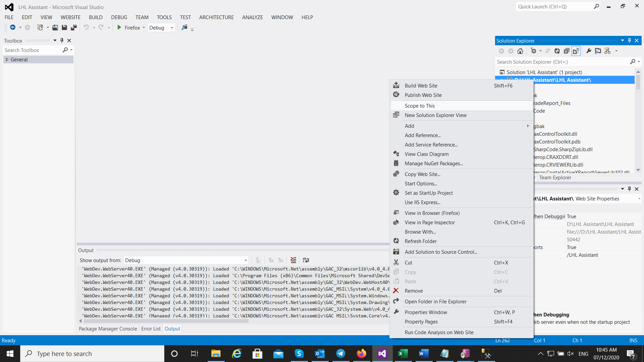Toggle Show All Files in Solution Explorer
The height and width of the screenshot is (362, 644).
pos(576,51)
